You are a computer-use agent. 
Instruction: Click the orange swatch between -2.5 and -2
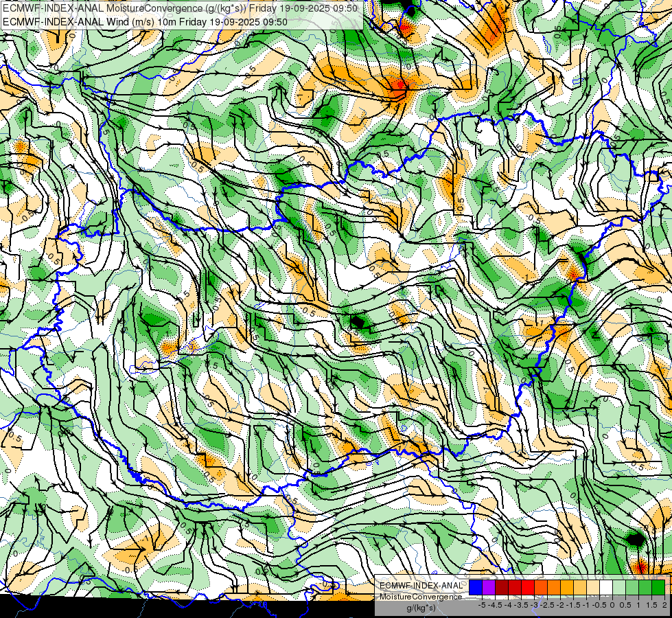click(554, 587)
